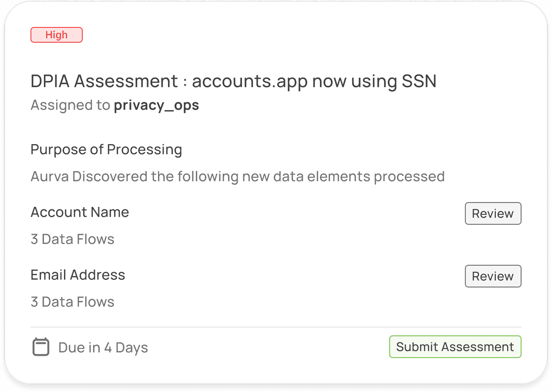This screenshot has height=392, width=552.
Task: Click 'new data elements processed' description text
Action: click(343, 177)
